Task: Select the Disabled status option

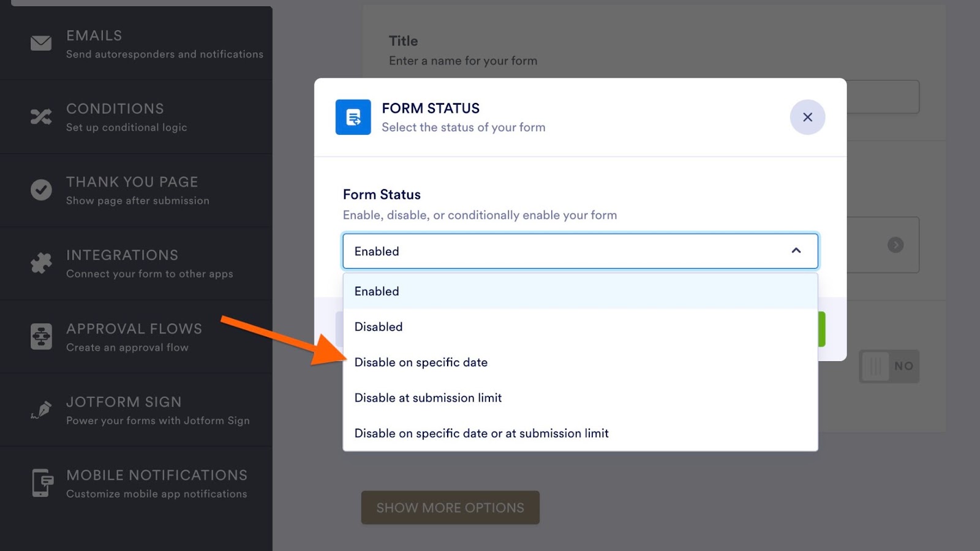Action: pos(379,327)
